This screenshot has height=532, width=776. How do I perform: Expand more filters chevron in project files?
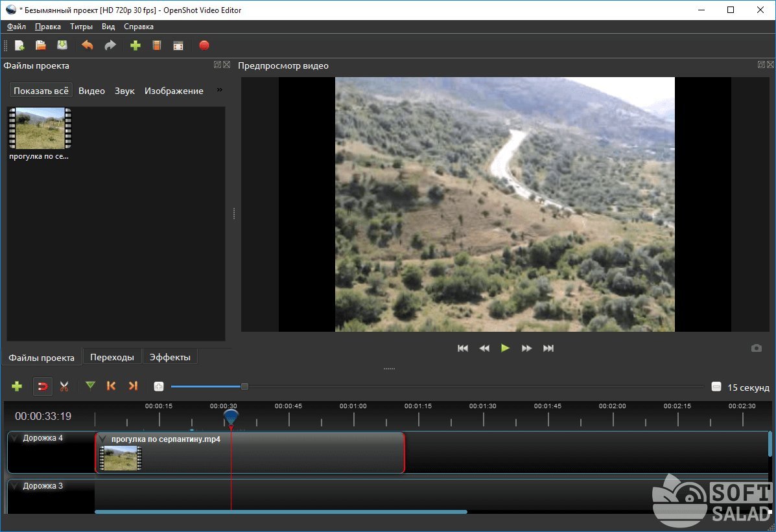219,90
